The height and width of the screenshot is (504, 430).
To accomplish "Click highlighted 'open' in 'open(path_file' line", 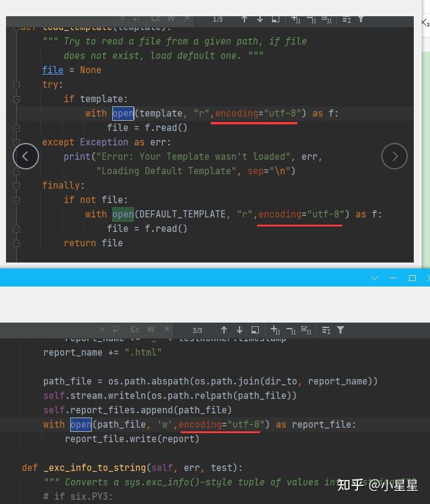I will tap(81, 424).
